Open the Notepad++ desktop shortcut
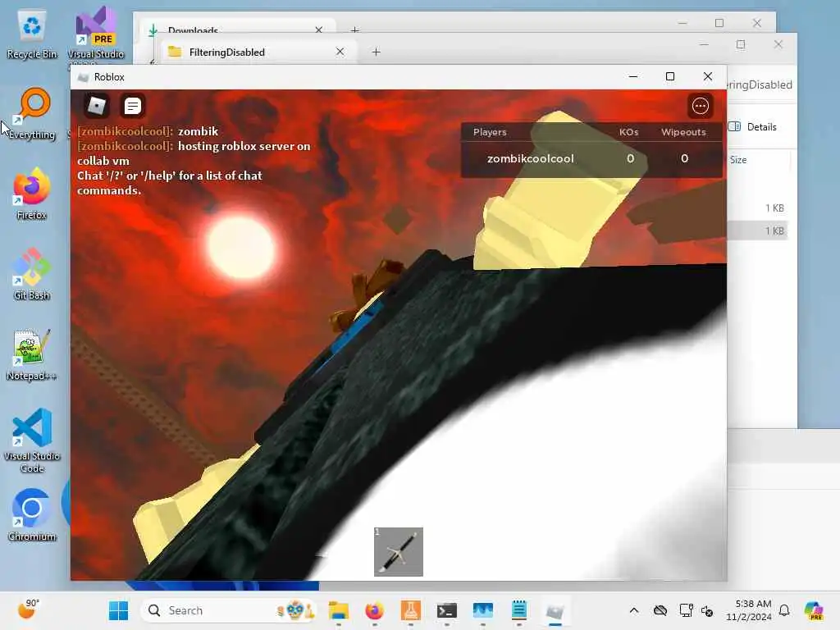840x630 pixels. (32, 354)
